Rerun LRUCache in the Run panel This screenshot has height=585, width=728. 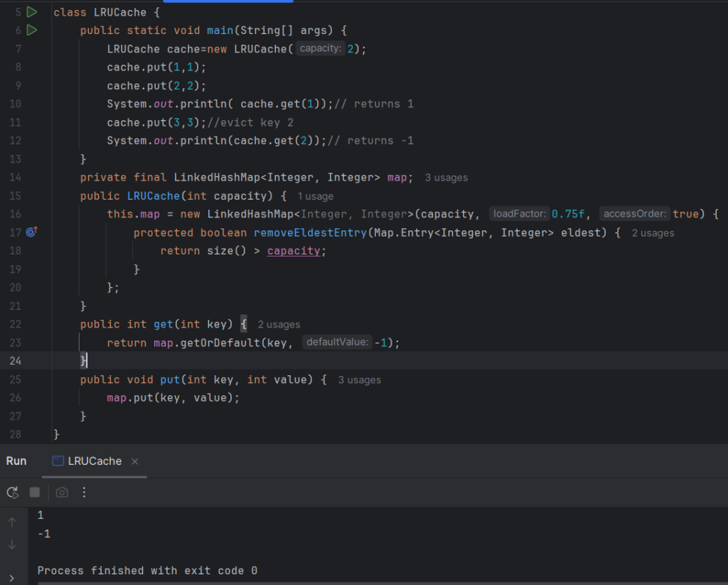[12, 492]
